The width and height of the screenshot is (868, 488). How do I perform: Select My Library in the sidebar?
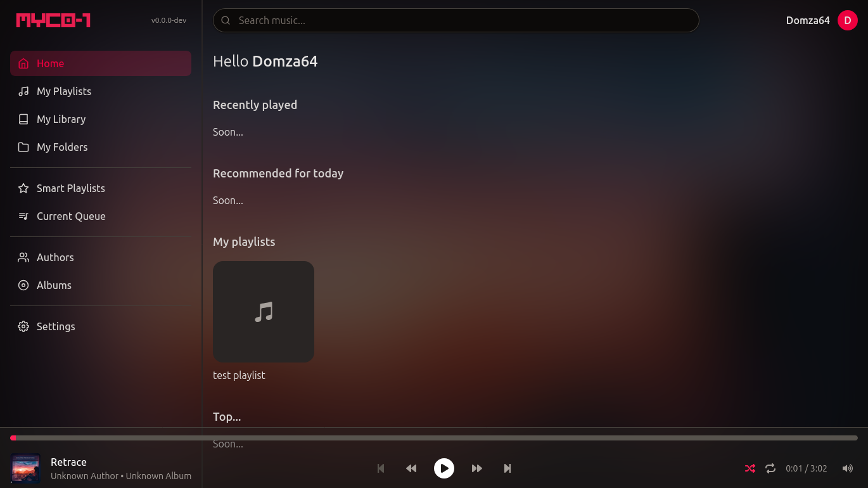click(x=61, y=119)
